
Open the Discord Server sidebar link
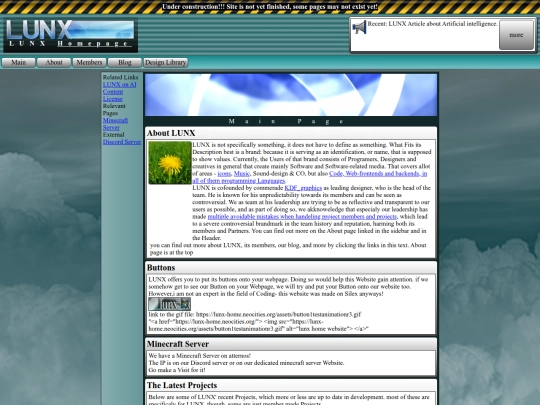(x=122, y=142)
